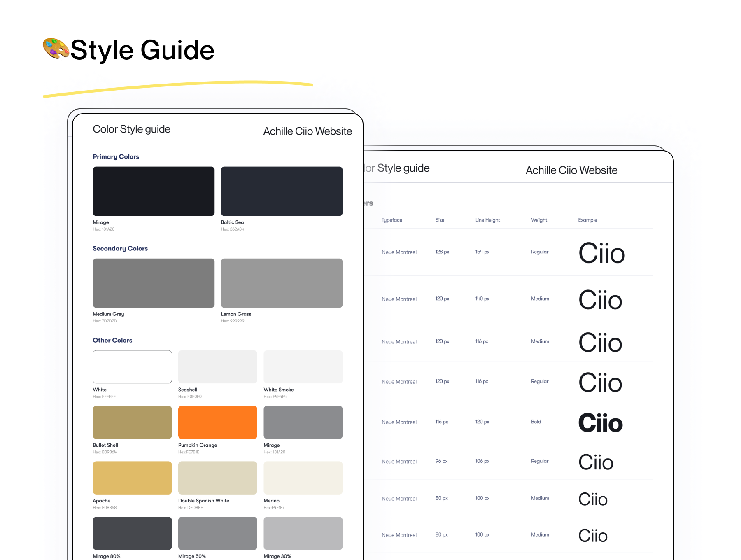Viewport: 741px width, 560px height.
Task: Select the Secondary Colors section heading
Action: [x=120, y=248]
